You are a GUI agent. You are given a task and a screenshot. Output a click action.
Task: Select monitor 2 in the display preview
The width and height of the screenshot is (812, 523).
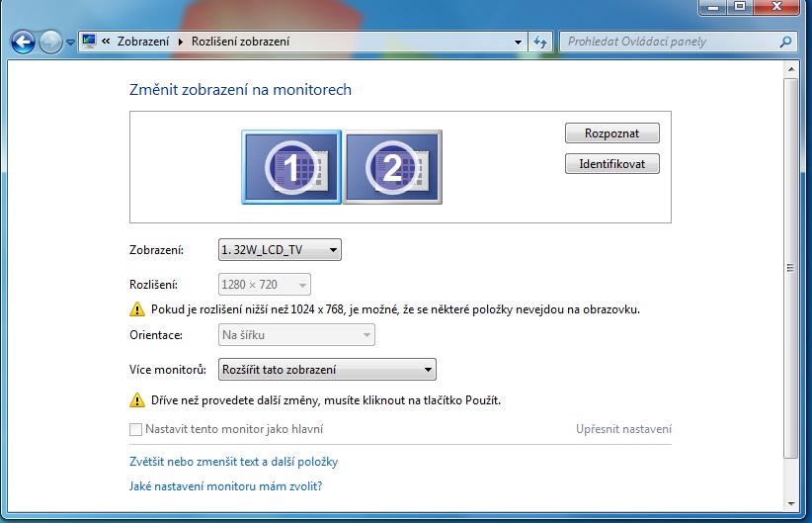pos(392,167)
